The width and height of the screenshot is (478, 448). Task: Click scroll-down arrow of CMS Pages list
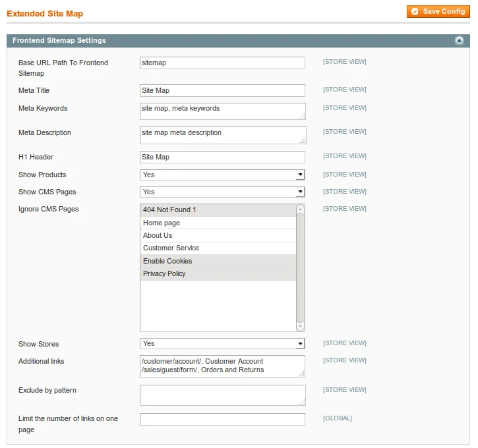tap(301, 326)
